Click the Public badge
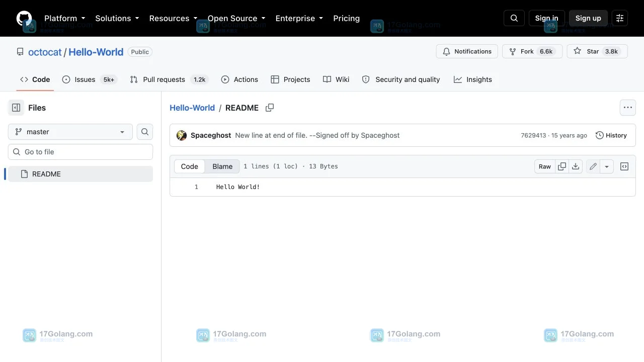Image resolution: width=644 pixels, height=362 pixels. (x=140, y=52)
